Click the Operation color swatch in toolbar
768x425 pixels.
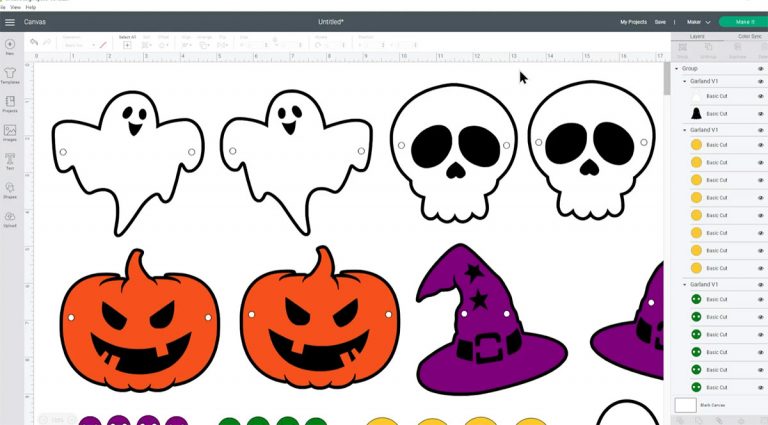[x=103, y=45]
